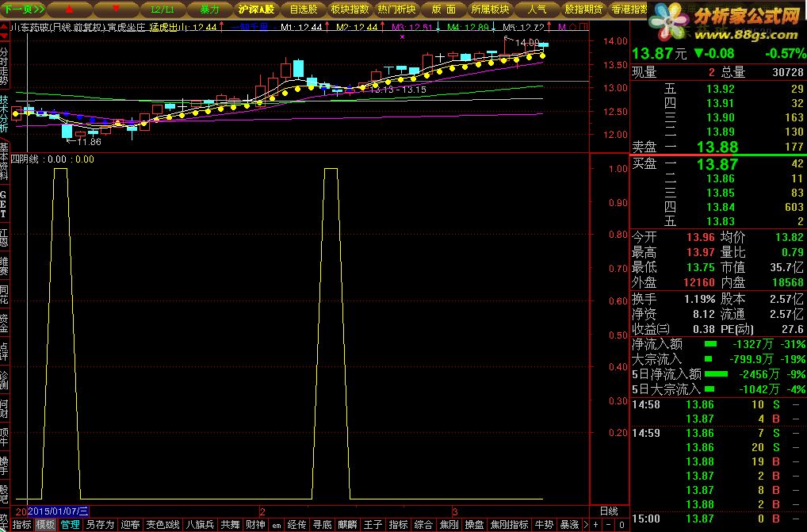Open 自选股 watchlist
The image size is (807, 532).
click(303, 10)
